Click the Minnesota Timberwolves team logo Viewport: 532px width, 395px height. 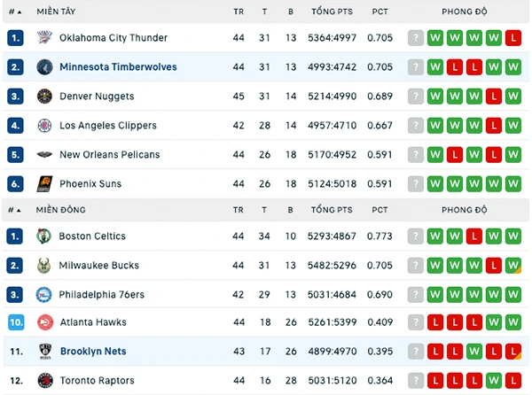coord(44,67)
